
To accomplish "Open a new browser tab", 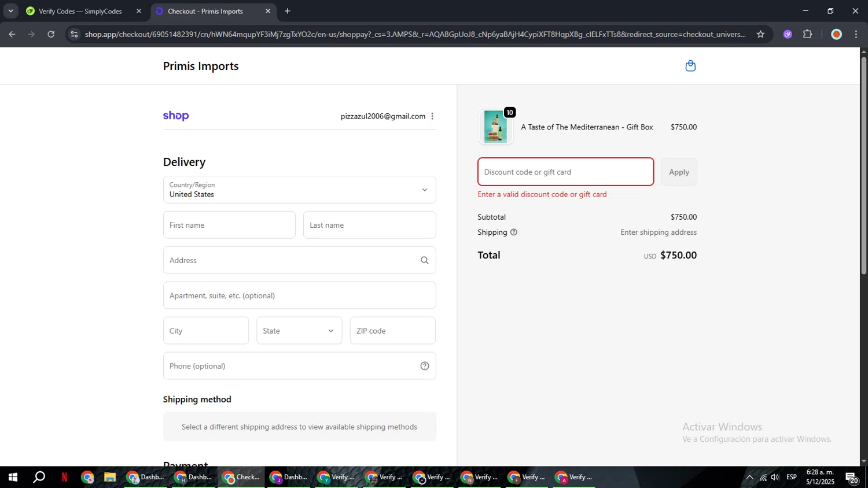I will 288,11.
